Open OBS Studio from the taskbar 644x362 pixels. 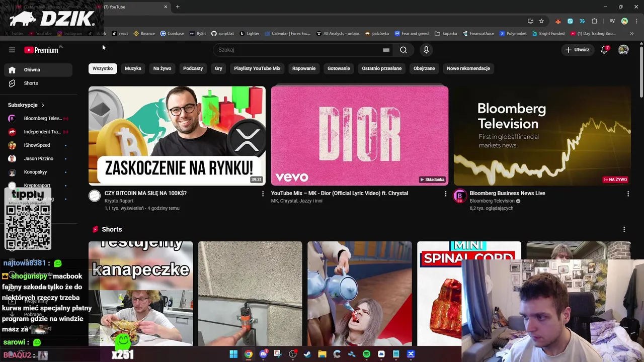coord(293,354)
